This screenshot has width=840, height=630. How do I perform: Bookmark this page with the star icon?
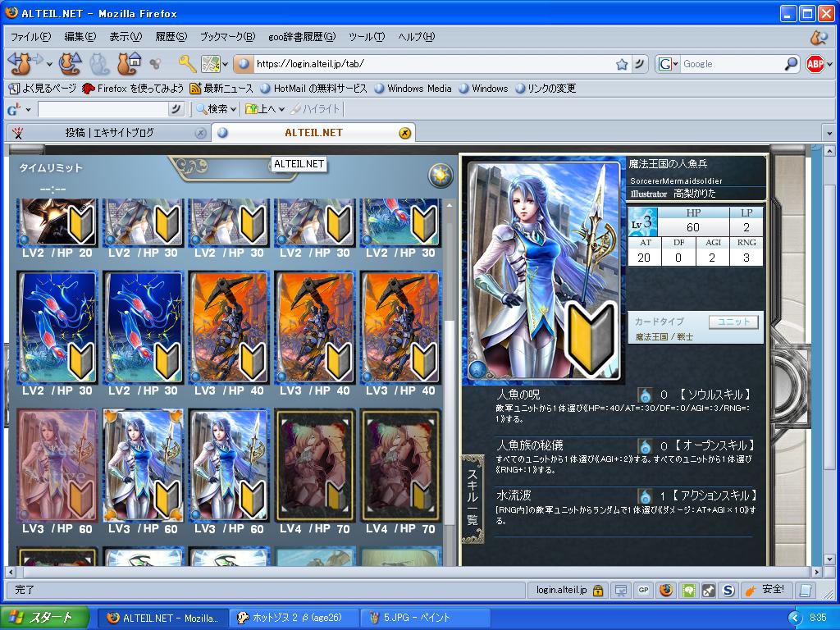(622, 64)
